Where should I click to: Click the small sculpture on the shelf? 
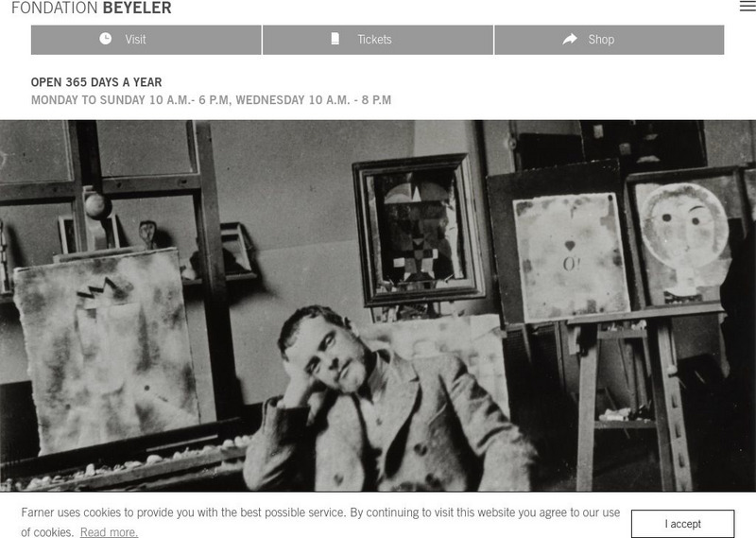coord(147,234)
